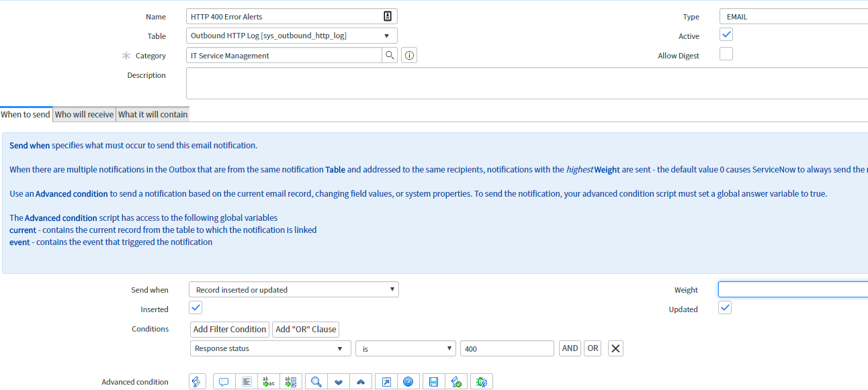
Task: Switch to the Who will receive tab
Action: [83, 114]
